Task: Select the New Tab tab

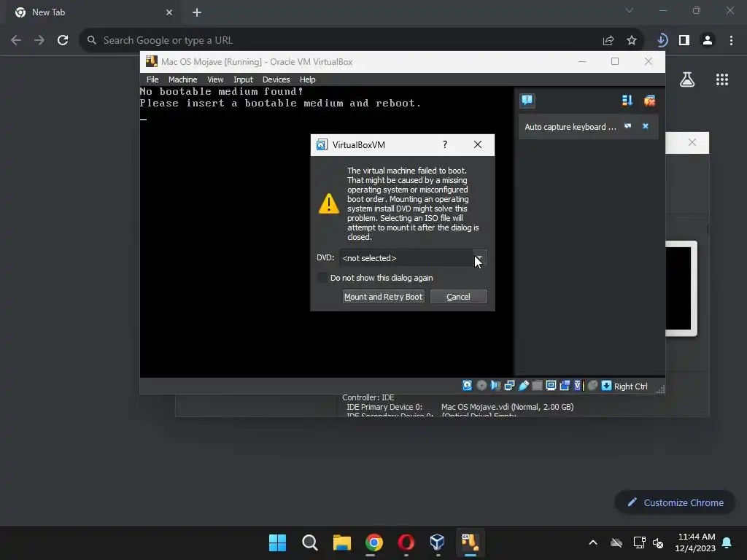Action: tap(93, 13)
